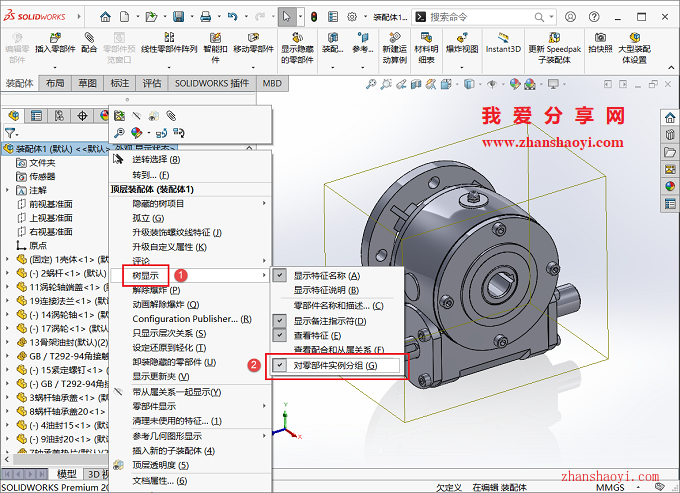Switch to the 评估 tab
680x493 pixels.
[x=152, y=83]
